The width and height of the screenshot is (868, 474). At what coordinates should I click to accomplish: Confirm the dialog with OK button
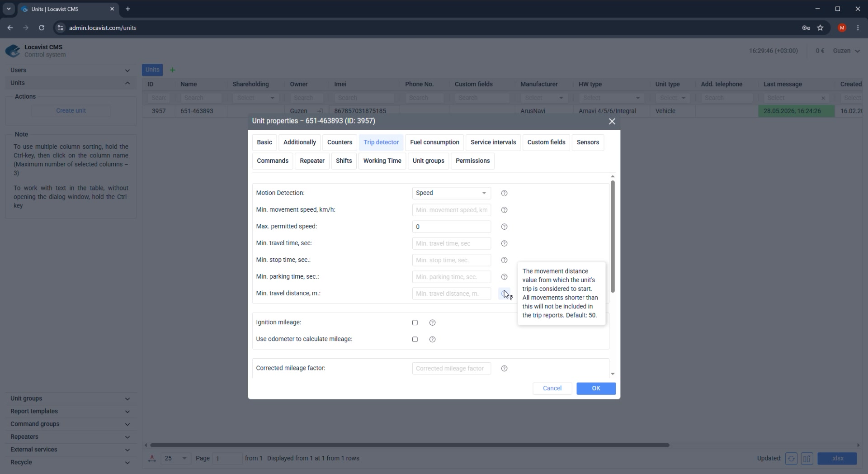(x=596, y=389)
